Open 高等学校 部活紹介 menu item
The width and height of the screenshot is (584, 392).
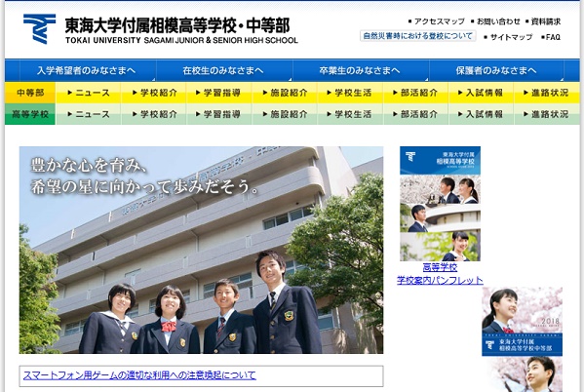[415, 114]
